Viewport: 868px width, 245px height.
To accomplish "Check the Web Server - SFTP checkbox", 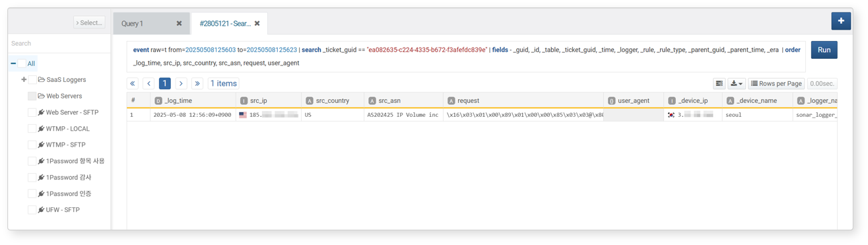I will tap(32, 112).
